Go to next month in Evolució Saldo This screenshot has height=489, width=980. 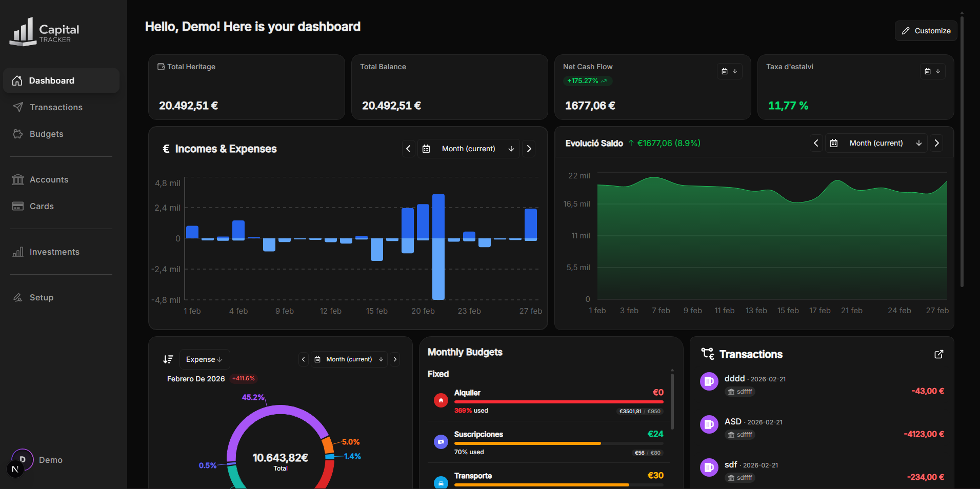click(x=936, y=143)
